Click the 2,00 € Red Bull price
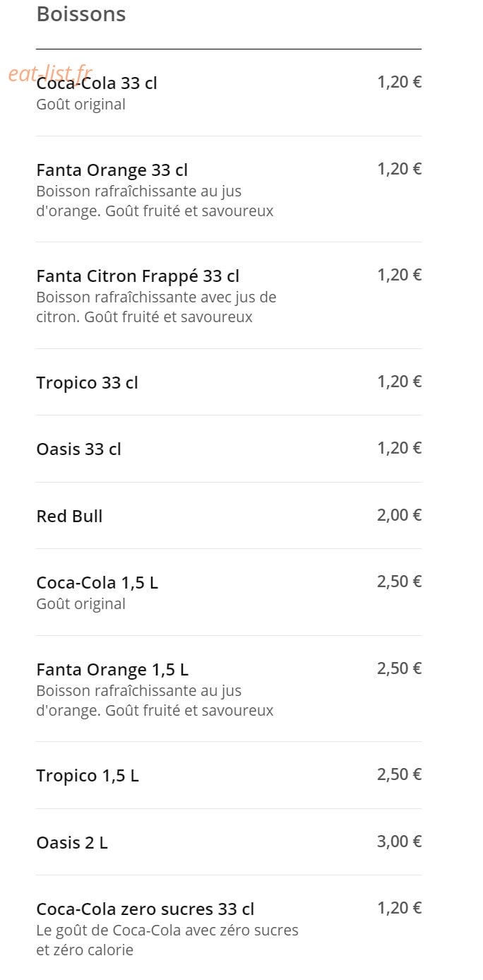Image resolution: width=483 pixels, height=980 pixels. coord(399,515)
